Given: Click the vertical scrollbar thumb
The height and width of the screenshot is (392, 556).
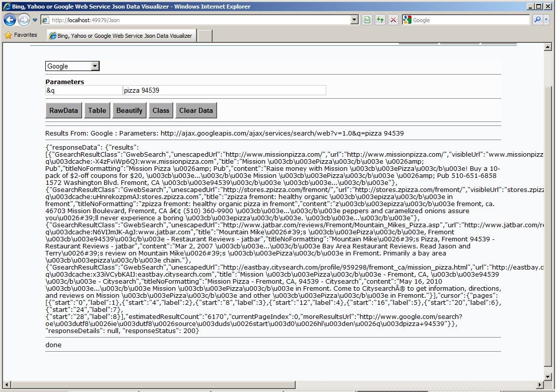Looking at the screenshot, I should tap(548, 226).
